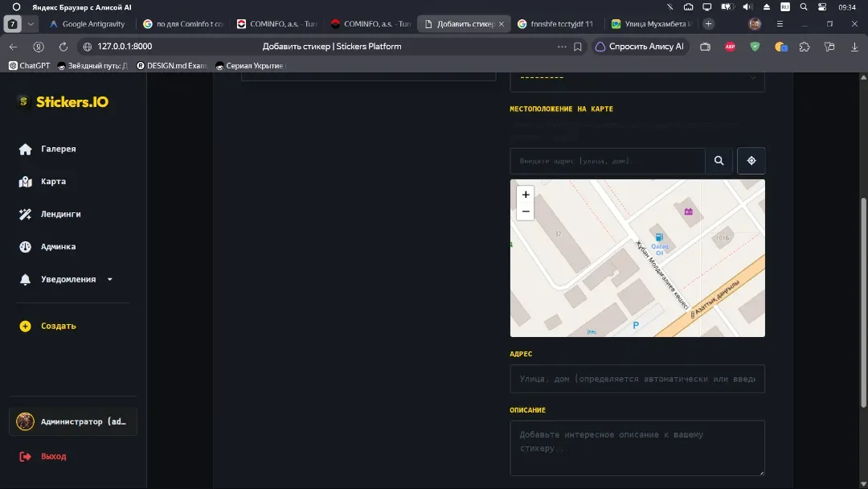Open the Администратор profile entry
868x489 pixels.
pyautogui.click(x=73, y=421)
